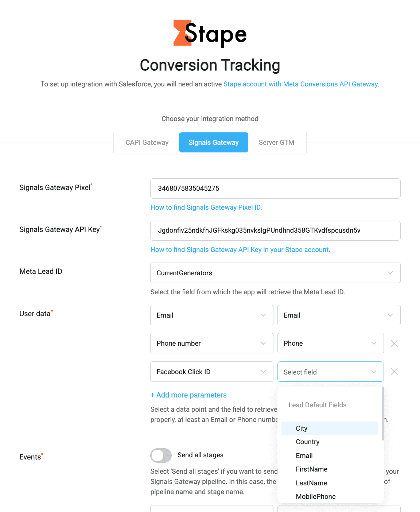Switch to the CAPI Gateway tab
Screen dimensions: 420x512
(147, 142)
